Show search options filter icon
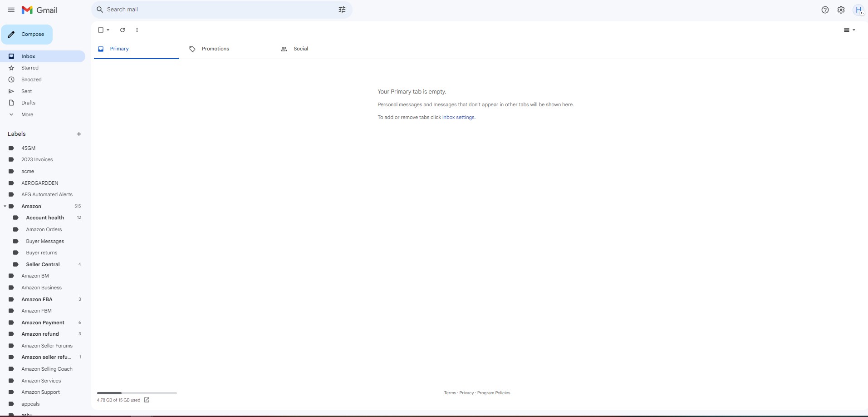 tap(342, 10)
